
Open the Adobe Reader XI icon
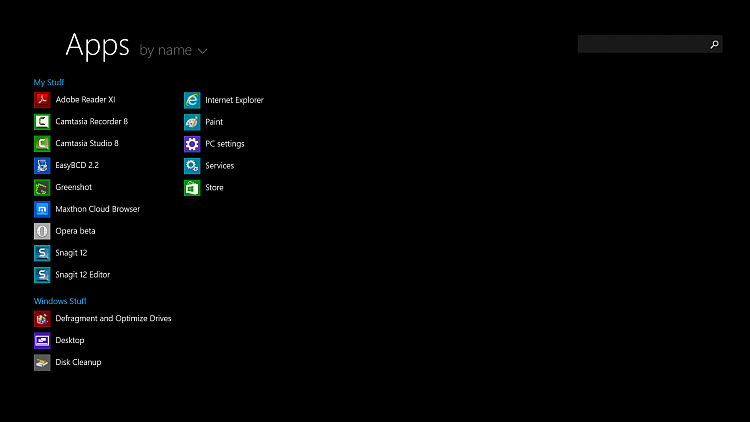tap(42, 100)
